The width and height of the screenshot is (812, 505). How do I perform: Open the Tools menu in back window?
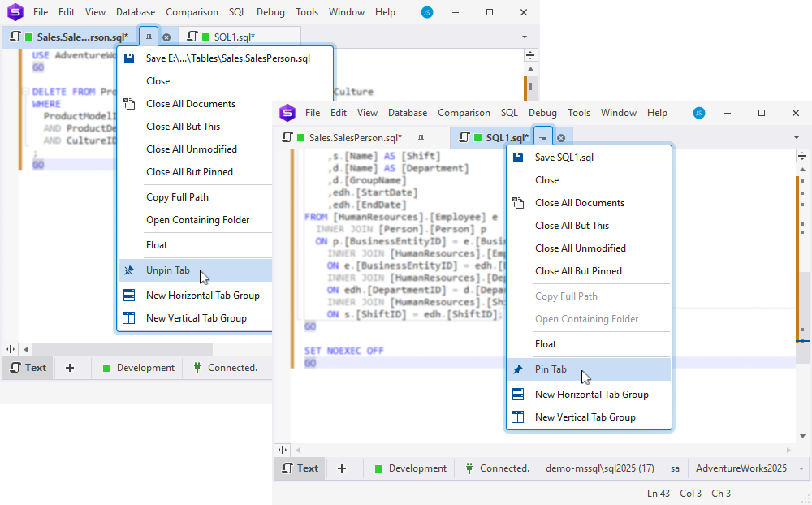pyautogui.click(x=307, y=12)
